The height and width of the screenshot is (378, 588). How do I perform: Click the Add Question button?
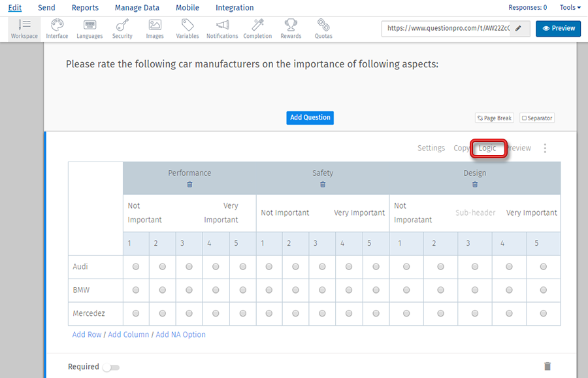[x=310, y=118]
